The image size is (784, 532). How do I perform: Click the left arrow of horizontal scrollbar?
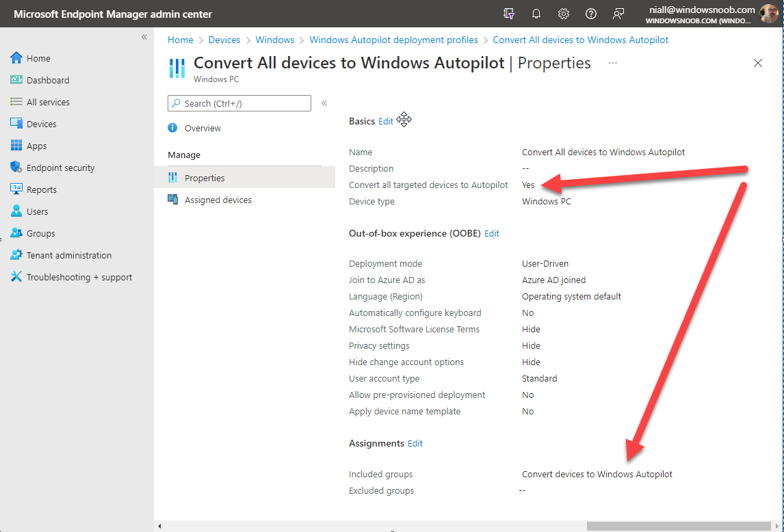[x=159, y=526]
